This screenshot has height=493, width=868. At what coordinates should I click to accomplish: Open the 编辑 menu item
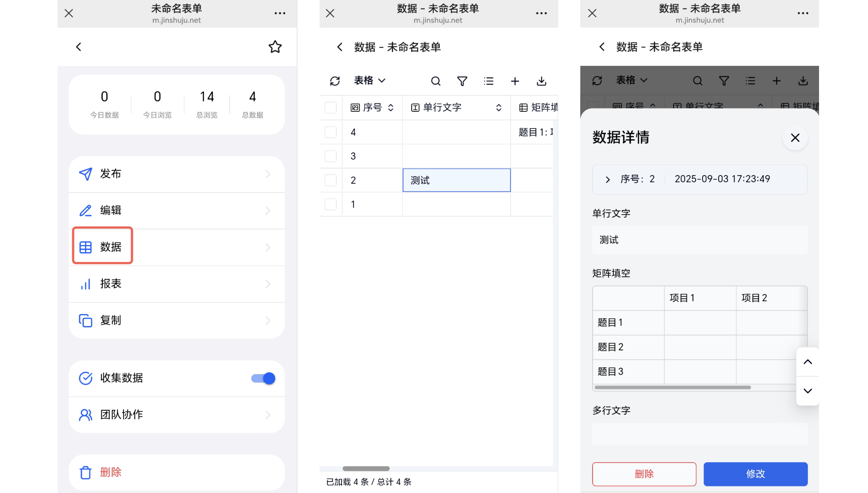click(x=176, y=211)
